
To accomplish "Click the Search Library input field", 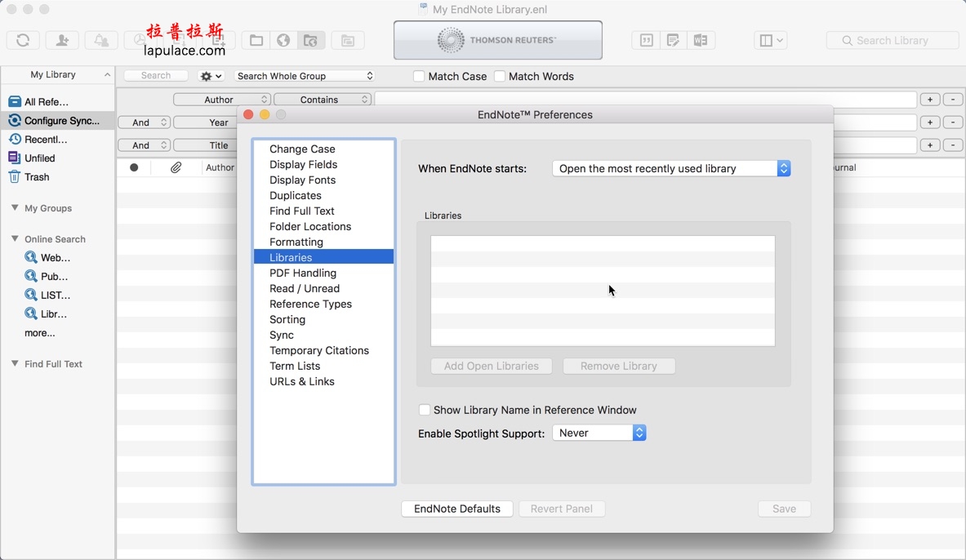I will (x=892, y=40).
